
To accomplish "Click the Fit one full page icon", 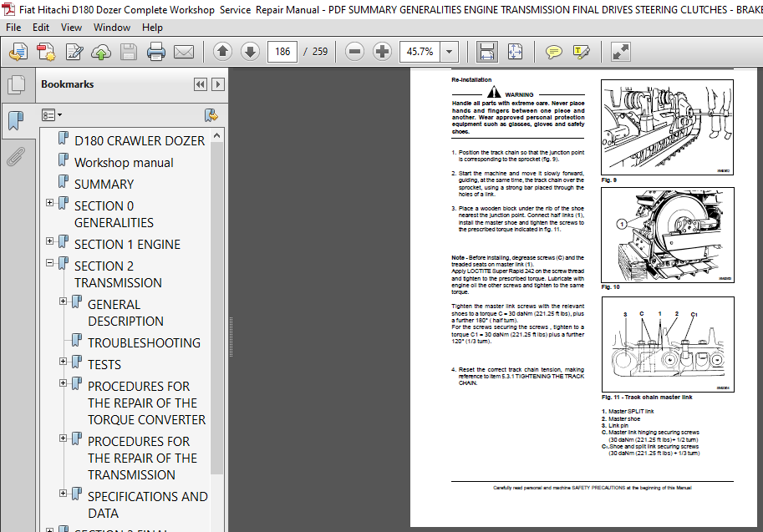I will [x=515, y=52].
